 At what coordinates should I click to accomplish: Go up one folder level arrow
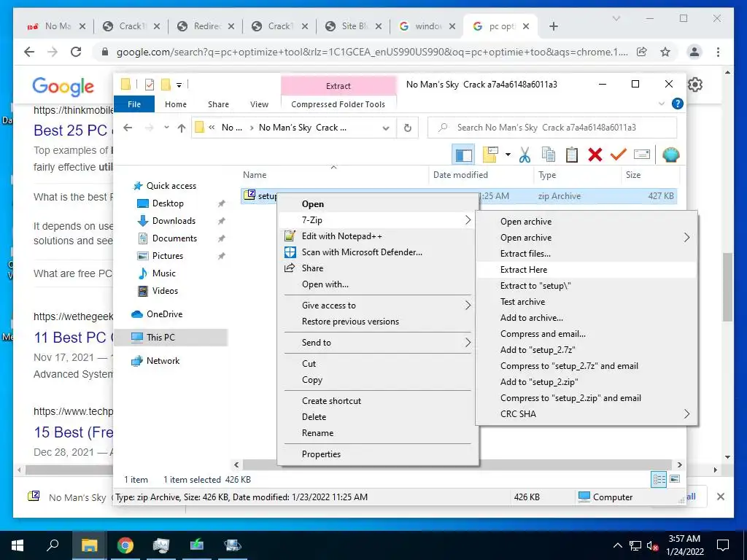click(181, 128)
